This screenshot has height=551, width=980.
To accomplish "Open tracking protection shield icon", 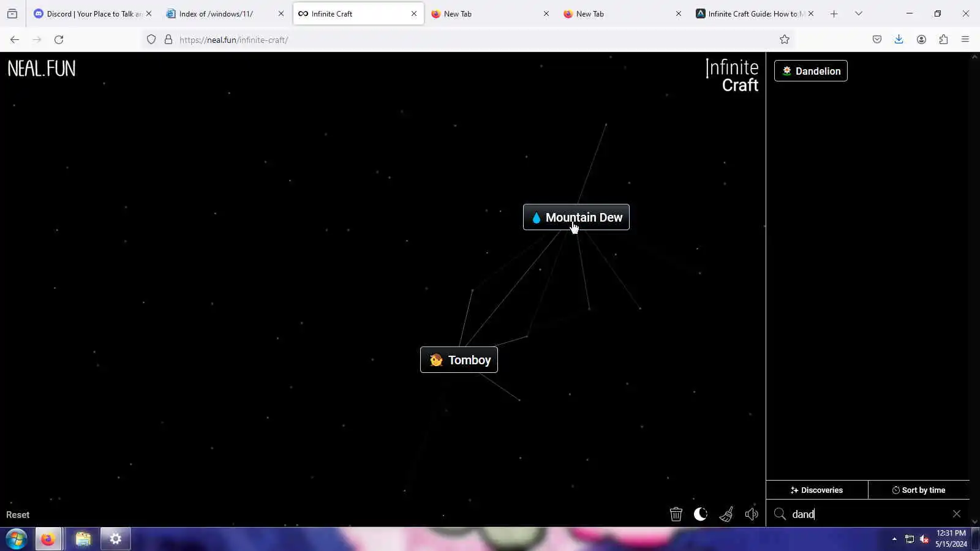I will click(151, 40).
